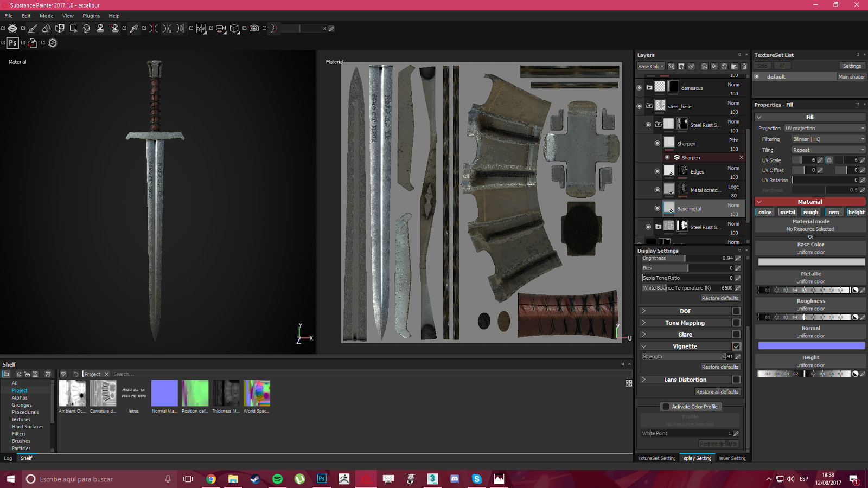Toggle the metal channel button
Screen dimensions: 868x488
pos(788,212)
